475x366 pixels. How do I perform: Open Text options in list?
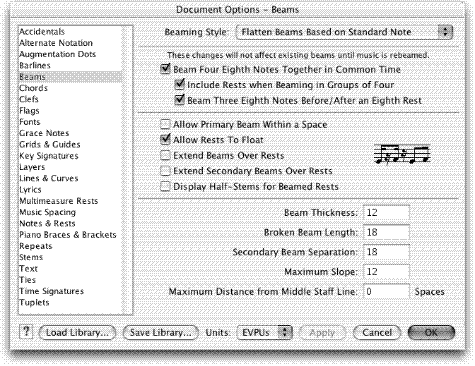70,269
